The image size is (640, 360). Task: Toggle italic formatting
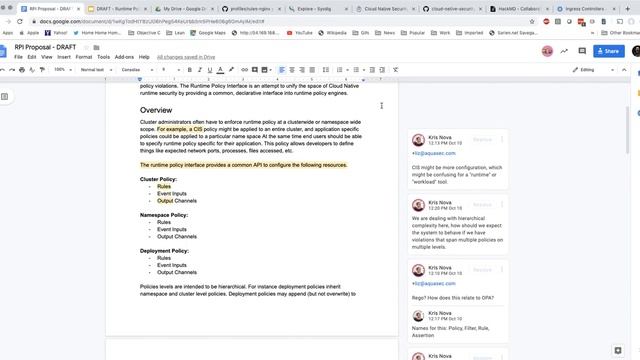pyautogui.click(x=200, y=70)
